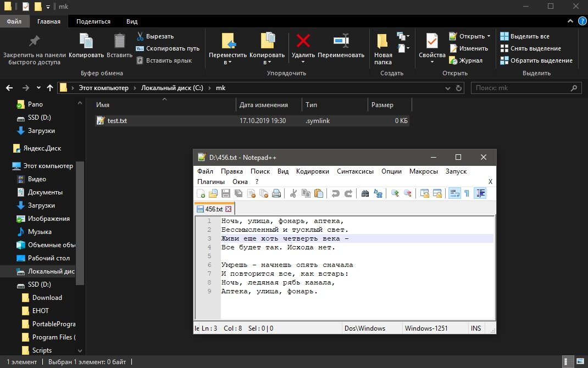Screen dimensions: 588x368
Task: Open Кодировки menu in Notepad++
Action: [312, 171]
